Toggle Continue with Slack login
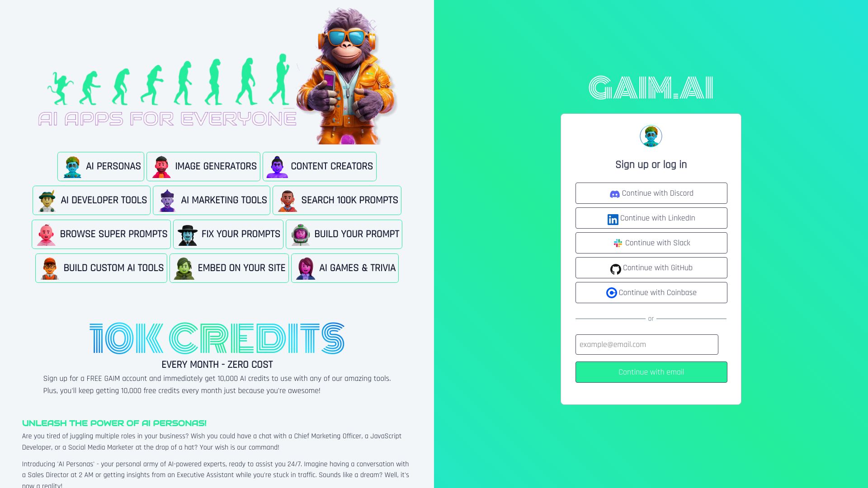 (x=651, y=243)
